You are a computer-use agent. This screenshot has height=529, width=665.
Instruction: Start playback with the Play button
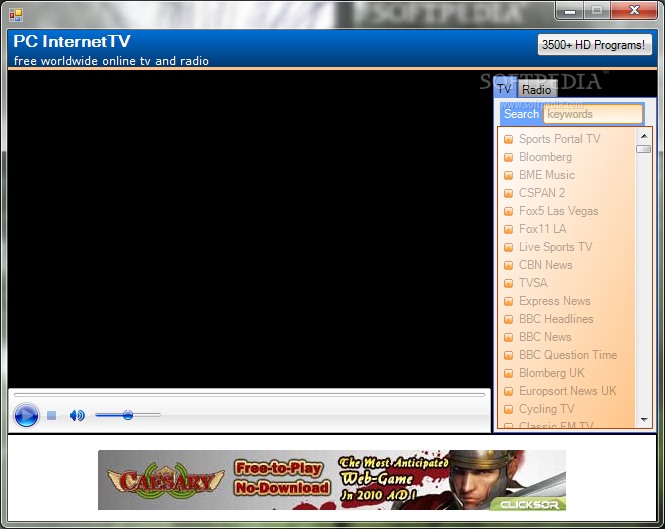[x=26, y=415]
